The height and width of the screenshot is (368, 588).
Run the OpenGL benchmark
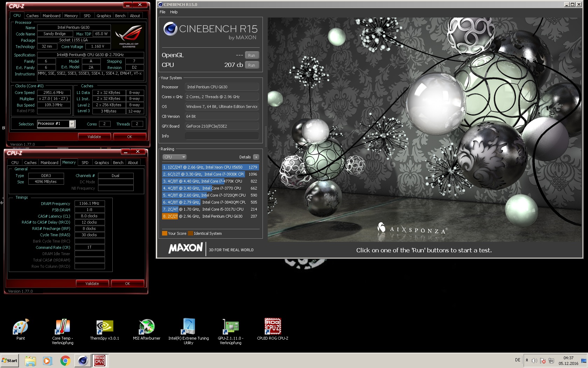pyautogui.click(x=252, y=55)
